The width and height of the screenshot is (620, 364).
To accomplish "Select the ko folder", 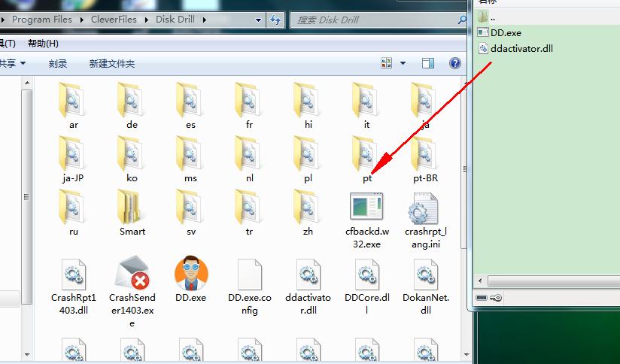I will [132, 159].
